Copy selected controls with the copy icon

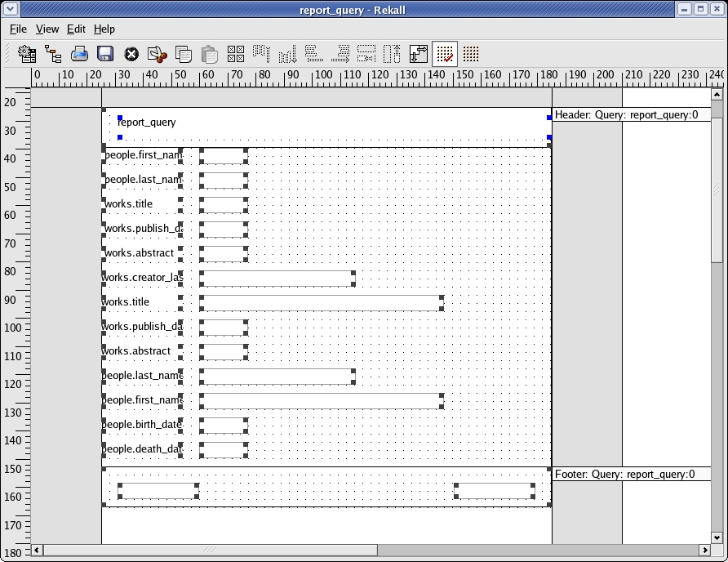click(x=184, y=55)
